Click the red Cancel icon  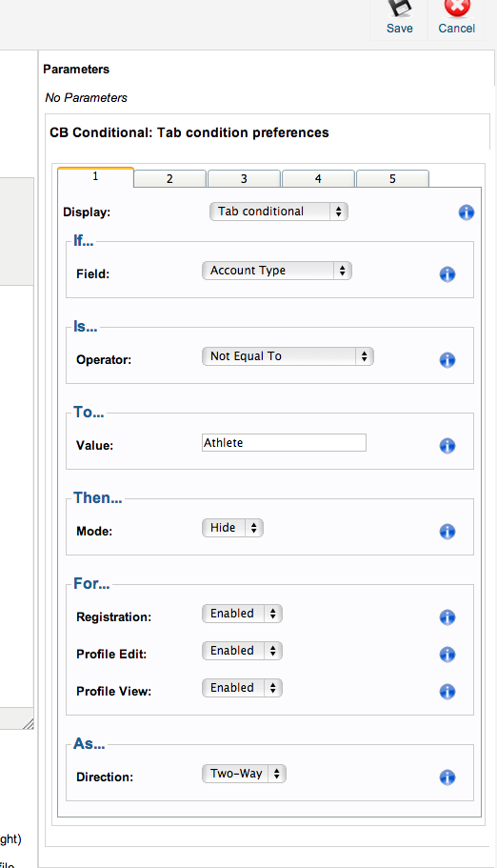tap(457, 8)
